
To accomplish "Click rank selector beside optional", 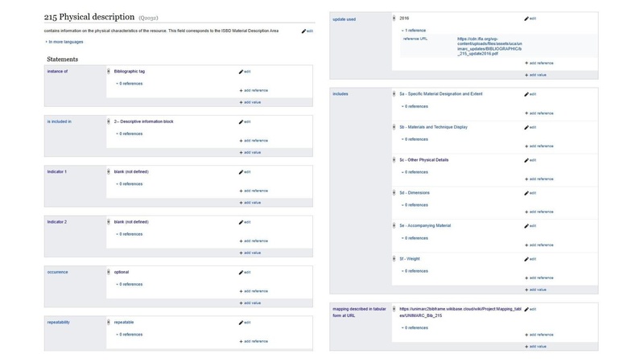I will coord(109,272).
